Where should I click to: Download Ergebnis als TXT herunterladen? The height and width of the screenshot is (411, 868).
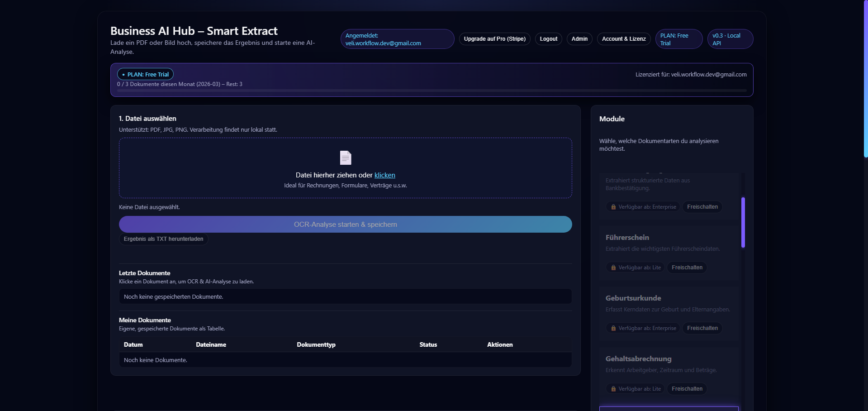(x=163, y=239)
